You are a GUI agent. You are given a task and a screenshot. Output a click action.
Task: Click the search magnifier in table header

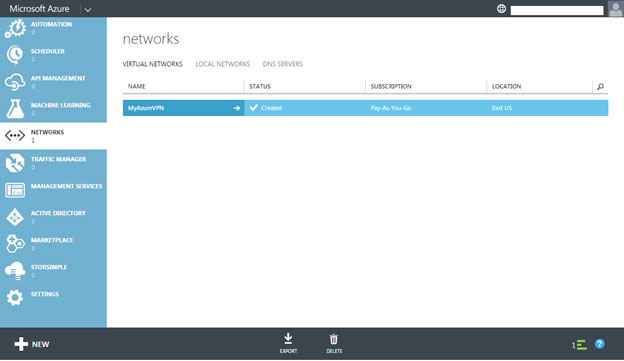point(601,86)
